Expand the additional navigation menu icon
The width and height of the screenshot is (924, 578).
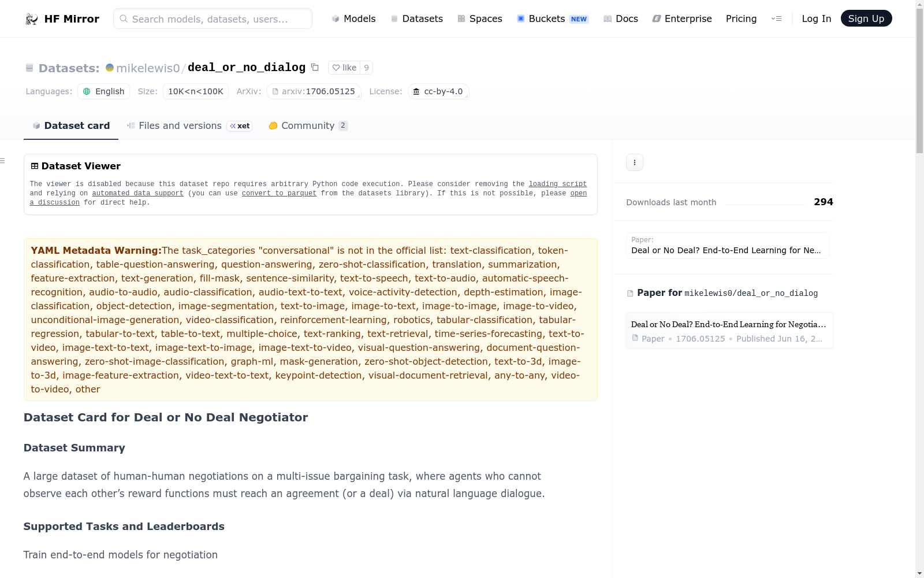point(776,18)
